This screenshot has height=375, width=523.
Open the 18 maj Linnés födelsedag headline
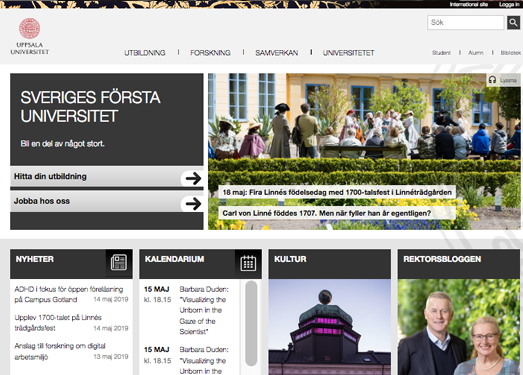tap(337, 192)
